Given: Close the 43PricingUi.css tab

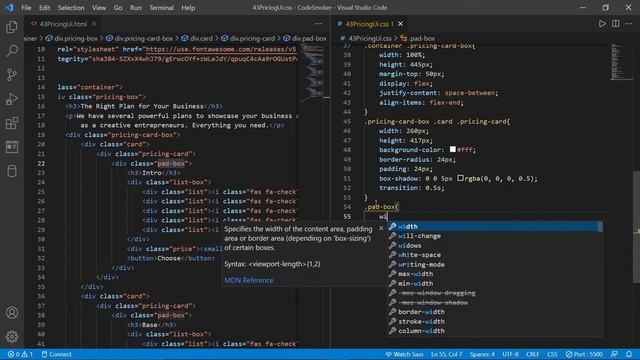Looking at the screenshot, I should point(400,24).
